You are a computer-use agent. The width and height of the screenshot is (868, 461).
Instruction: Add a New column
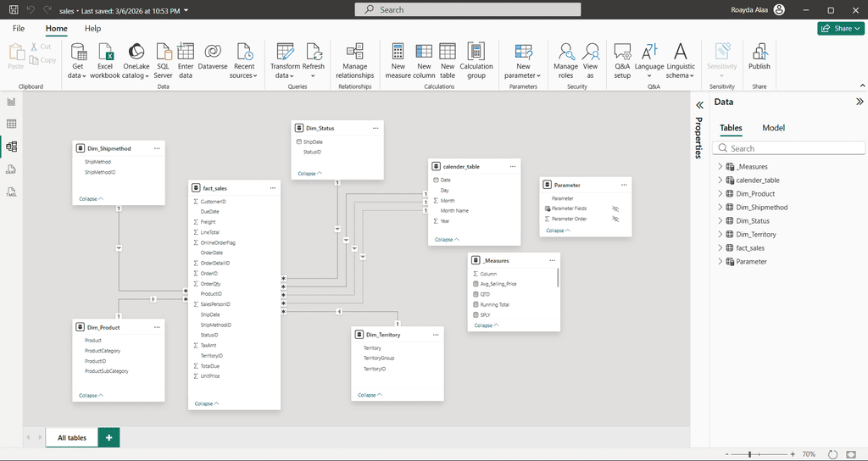point(424,61)
